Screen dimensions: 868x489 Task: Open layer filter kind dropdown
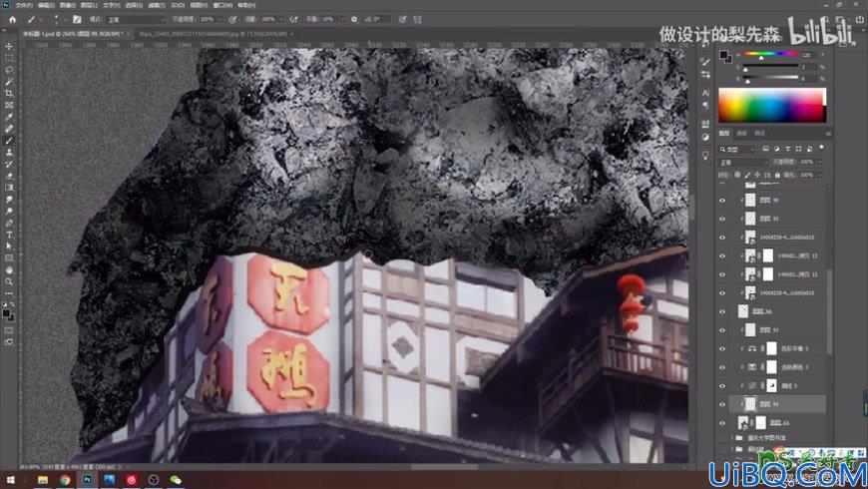click(x=737, y=149)
